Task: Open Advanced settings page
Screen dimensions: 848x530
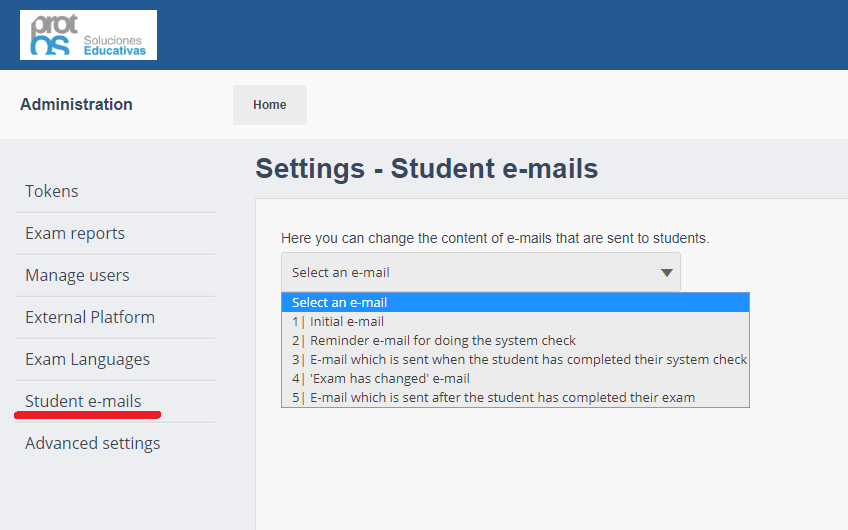Action: [92, 443]
